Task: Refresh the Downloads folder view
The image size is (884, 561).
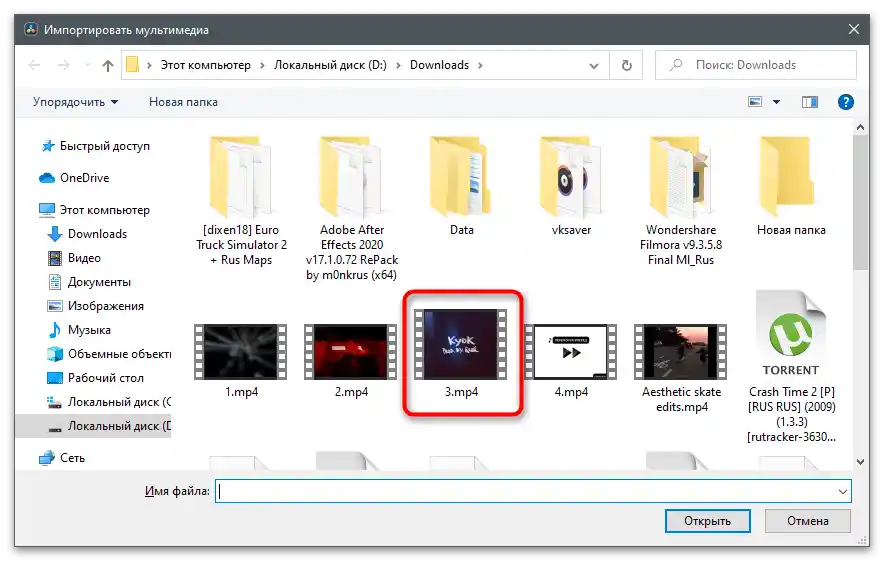Action: click(626, 65)
